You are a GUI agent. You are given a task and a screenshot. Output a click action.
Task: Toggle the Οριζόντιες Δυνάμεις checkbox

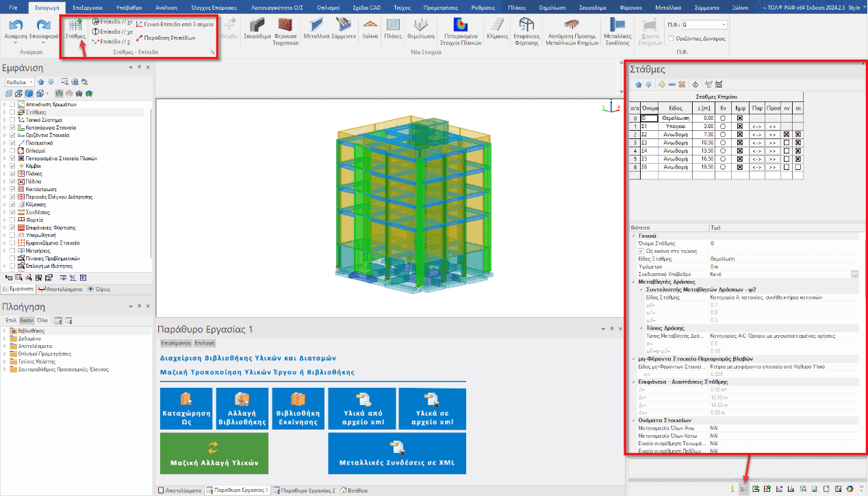[x=670, y=38]
